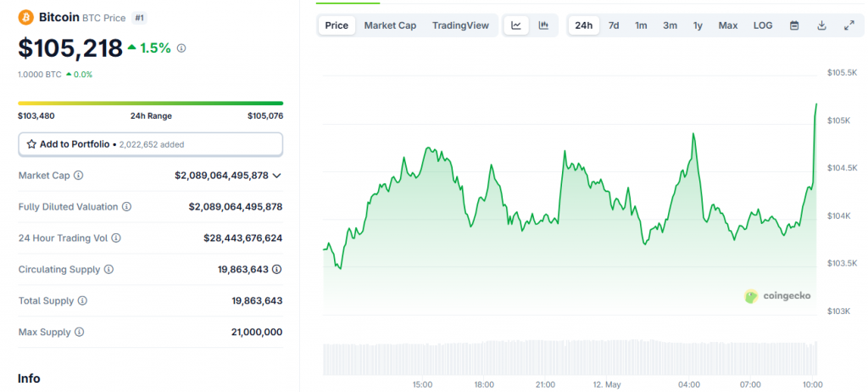Click the $105.5K y-axis label
The width and height of the screenshot is (868, 392).
pyautogui.click(x=842, y=73)
